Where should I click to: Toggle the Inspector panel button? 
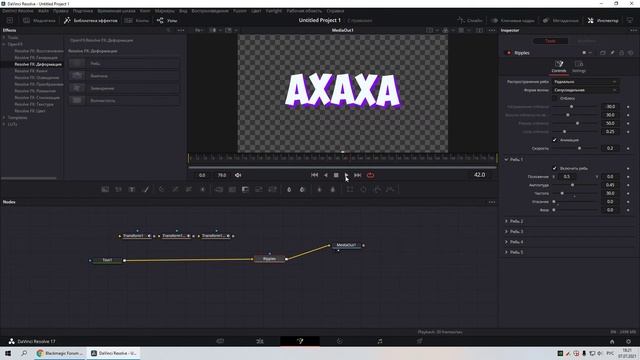coord(603,20)
